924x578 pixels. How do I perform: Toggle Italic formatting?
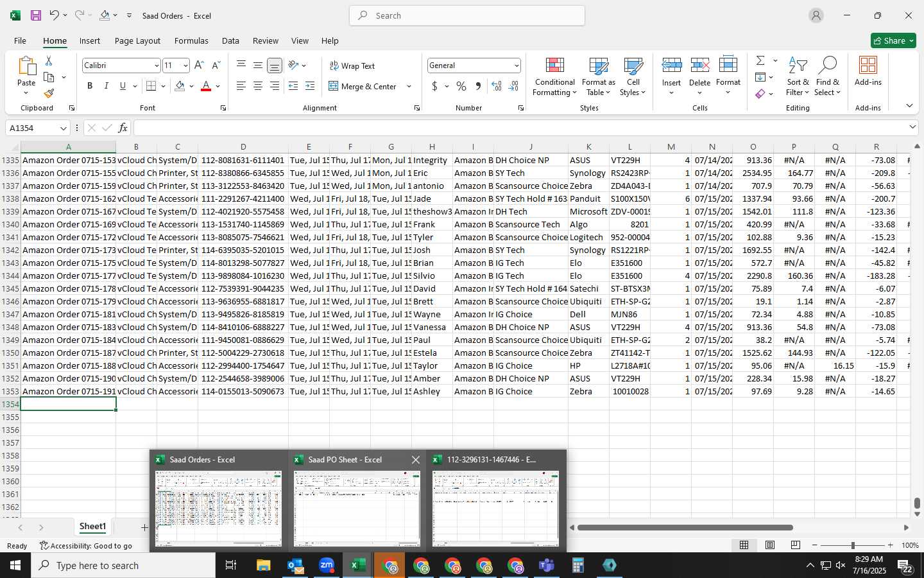(106, 86)
